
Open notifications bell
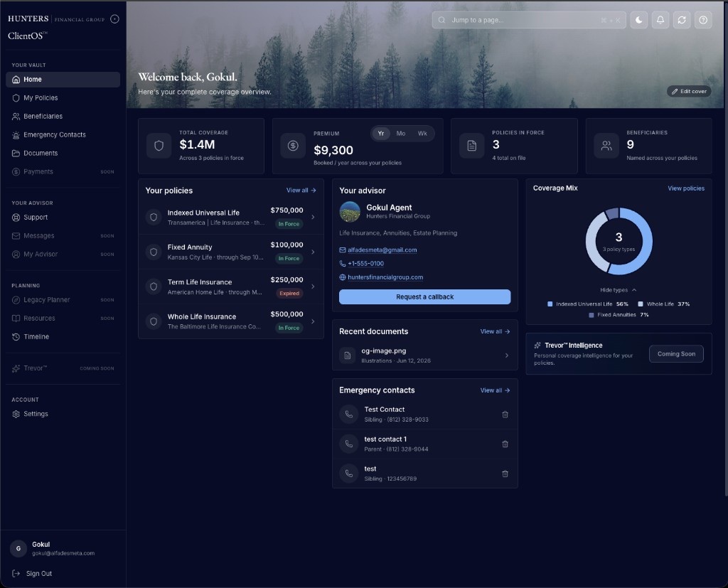click(x=660, y=20)
